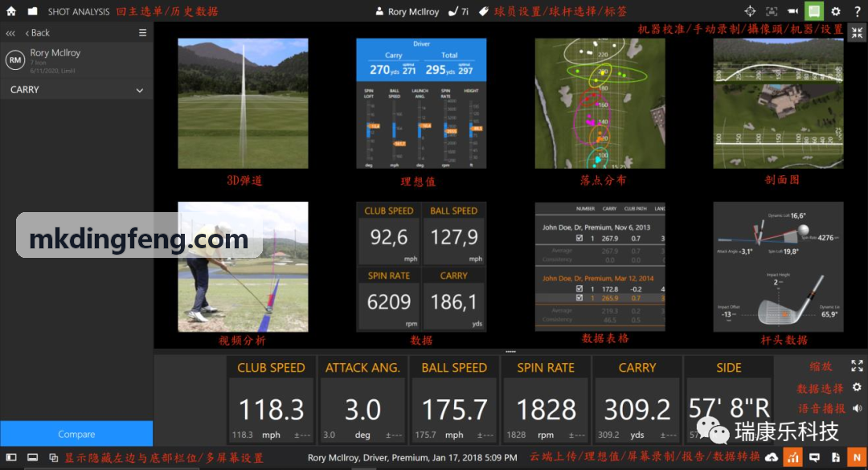Open the 3D trajectory view thumbnail

coord(243,104)
